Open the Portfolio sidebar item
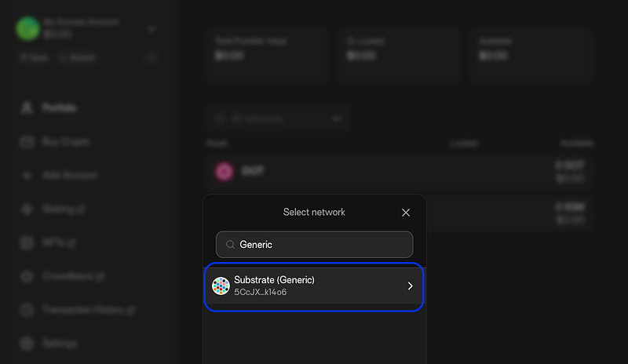The image size is (628, 364). (x=60, y=108)
